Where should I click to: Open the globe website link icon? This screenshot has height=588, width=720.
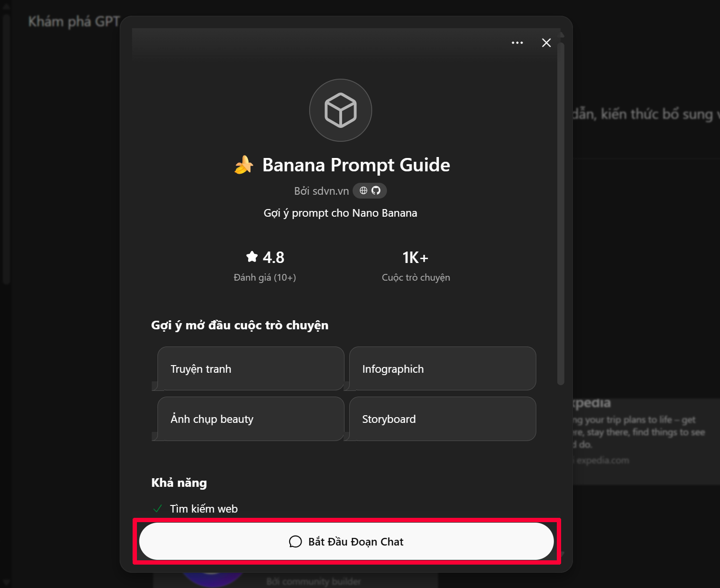click(x=364, y=190)
